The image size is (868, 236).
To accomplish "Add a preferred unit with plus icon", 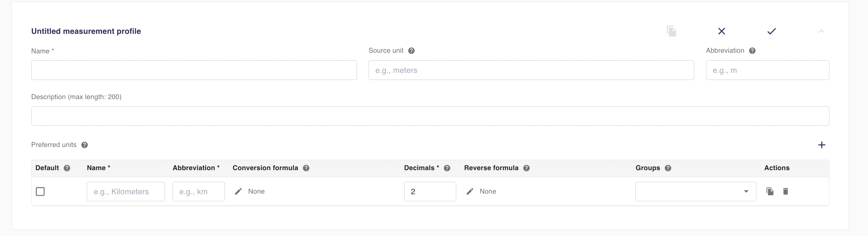I will [821, 145].
